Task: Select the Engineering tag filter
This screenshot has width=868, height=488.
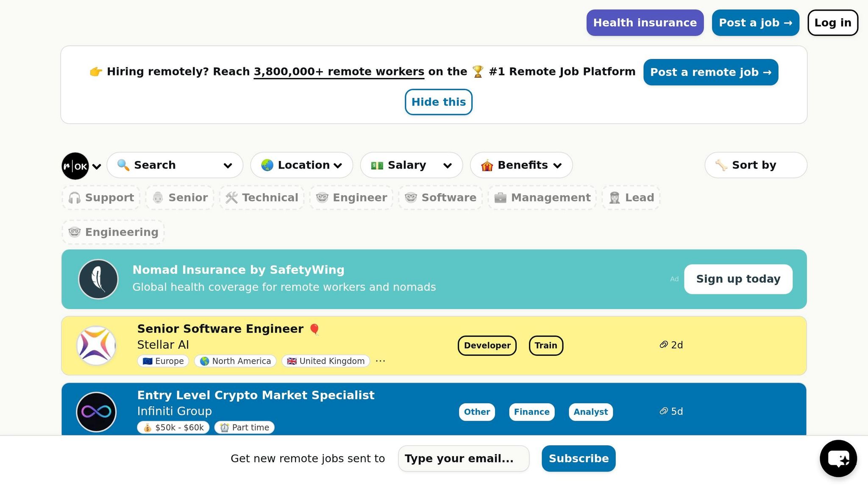Action: [113, 232]
